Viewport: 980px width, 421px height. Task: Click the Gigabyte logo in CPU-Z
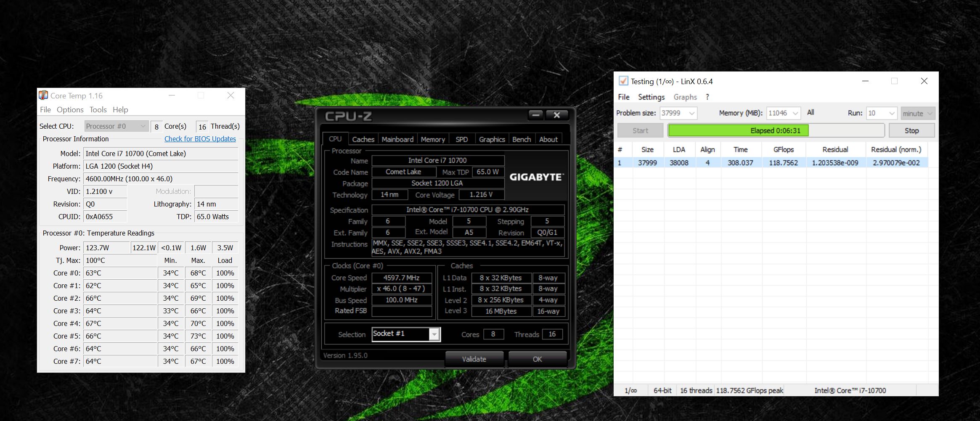536,177
